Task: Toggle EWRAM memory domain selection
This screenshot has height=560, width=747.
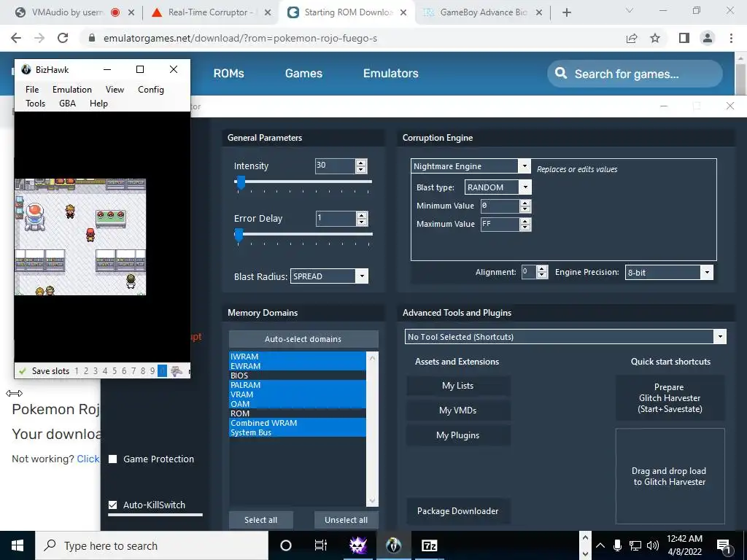Action: (298, 366)
